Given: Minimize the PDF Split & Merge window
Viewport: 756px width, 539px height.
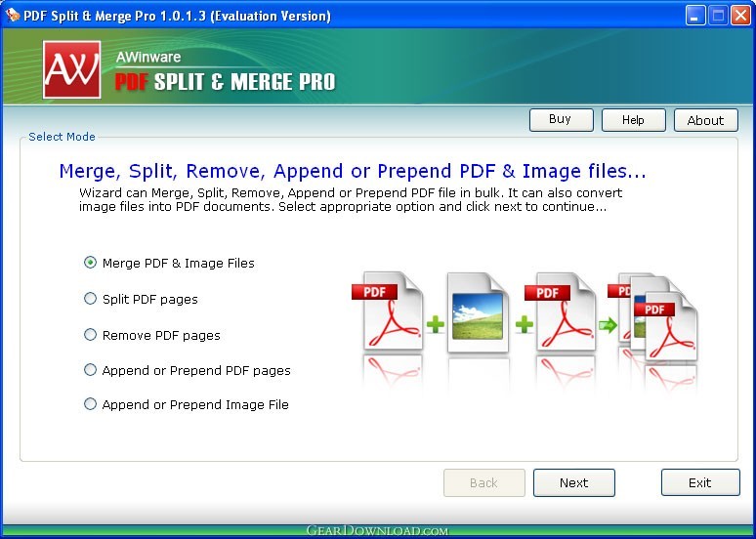Looking at the screenshot, I should click(x=695, y=15).
